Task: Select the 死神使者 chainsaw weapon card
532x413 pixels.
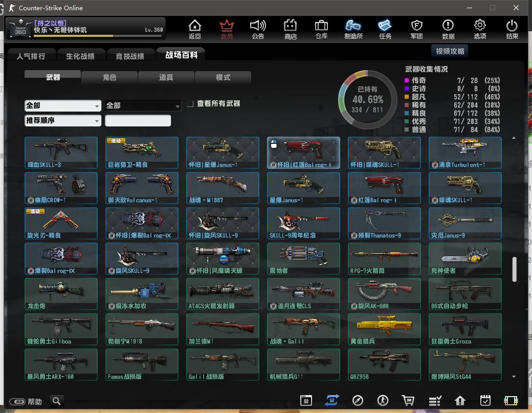Action: [x=465, y=258]
